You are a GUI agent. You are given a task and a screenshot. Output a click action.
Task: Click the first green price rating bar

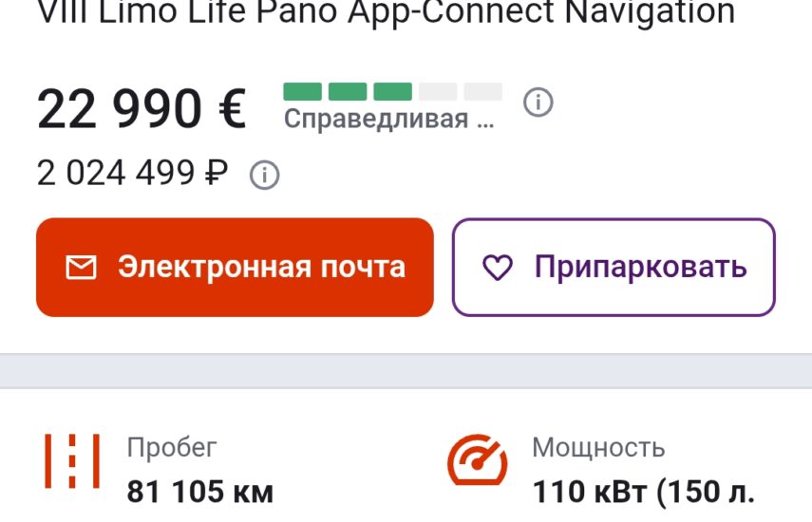point(302,91)
